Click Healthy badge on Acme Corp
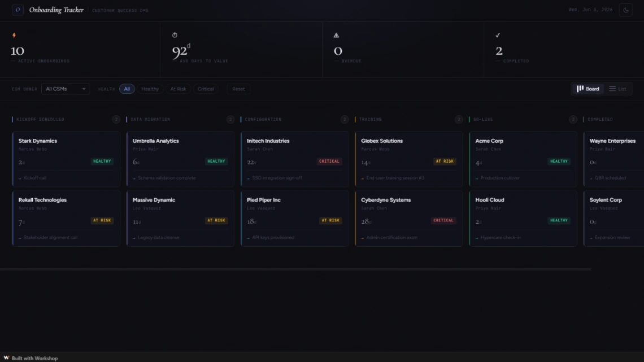 559,162
